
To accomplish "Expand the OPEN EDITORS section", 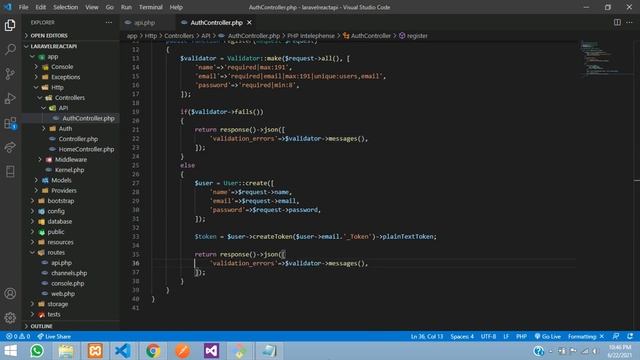I will (x=49, y=36).
